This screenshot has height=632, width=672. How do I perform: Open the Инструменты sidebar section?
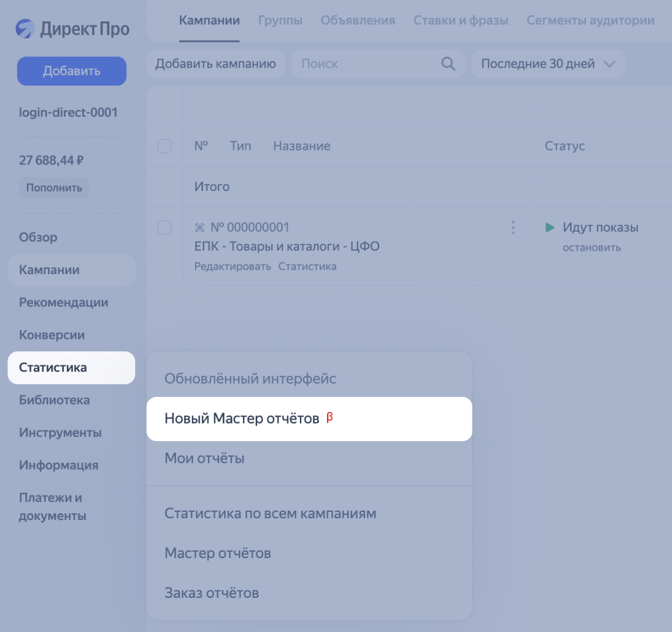pyautogui.click(x=60, y=433)
